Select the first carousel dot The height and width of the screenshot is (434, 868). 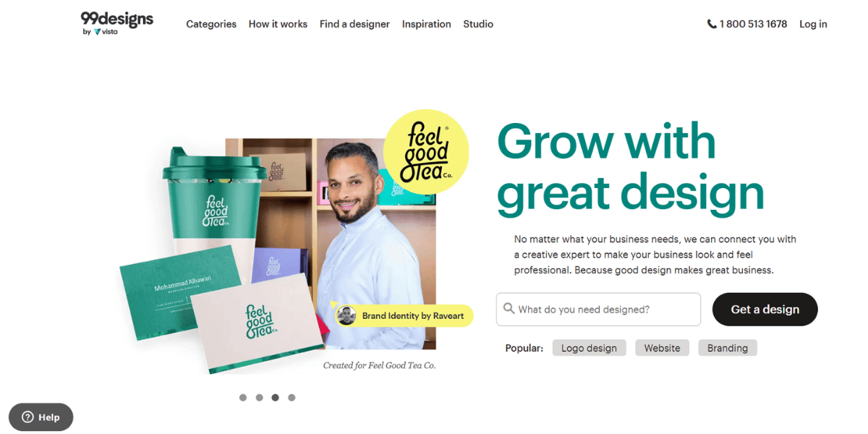tap(242, 397)
